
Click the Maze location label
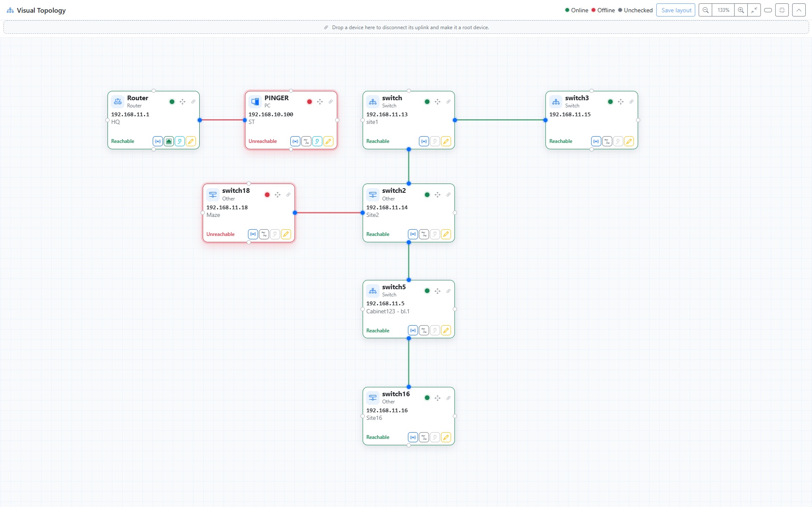pos(213,215)
